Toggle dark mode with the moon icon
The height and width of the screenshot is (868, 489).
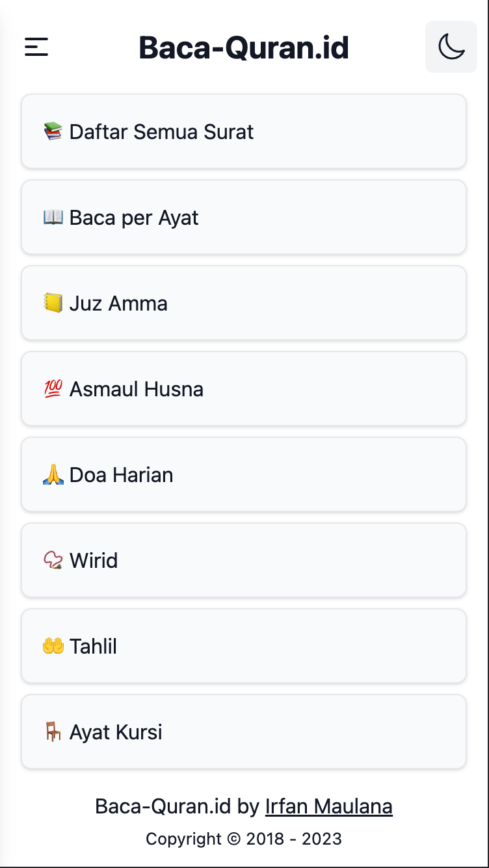451,47
